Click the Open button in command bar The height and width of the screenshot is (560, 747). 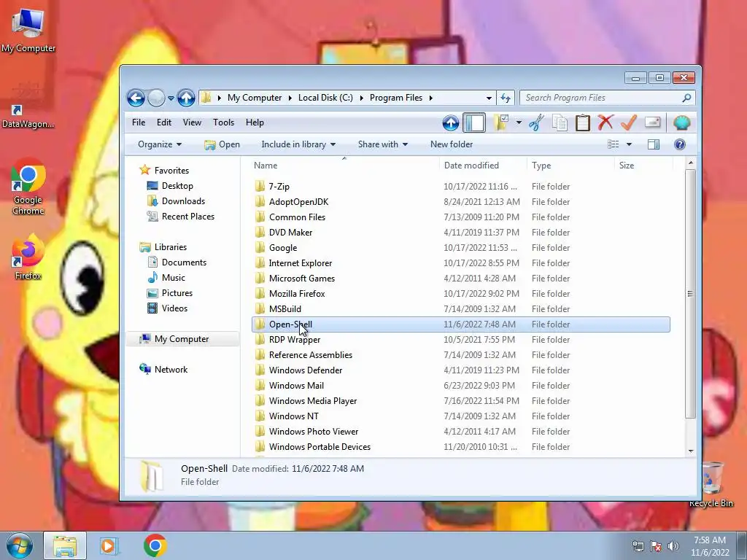tap(222, 144)
